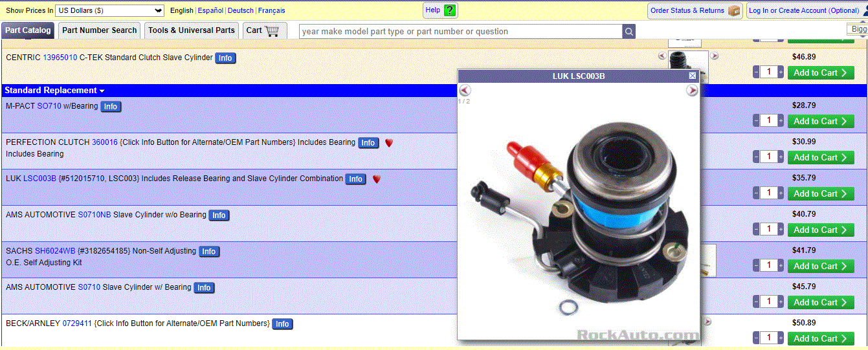The image size is (868, 350).
Task: Click part number link SO710
Action: [49, 106]
